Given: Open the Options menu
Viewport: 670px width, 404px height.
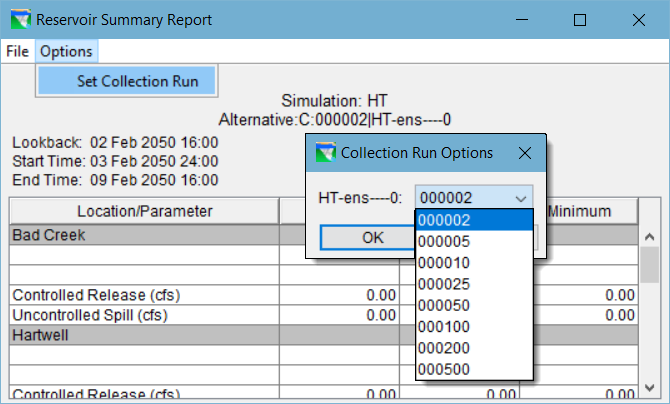Looking at the screenshot, I should click(x=66, y=51).
